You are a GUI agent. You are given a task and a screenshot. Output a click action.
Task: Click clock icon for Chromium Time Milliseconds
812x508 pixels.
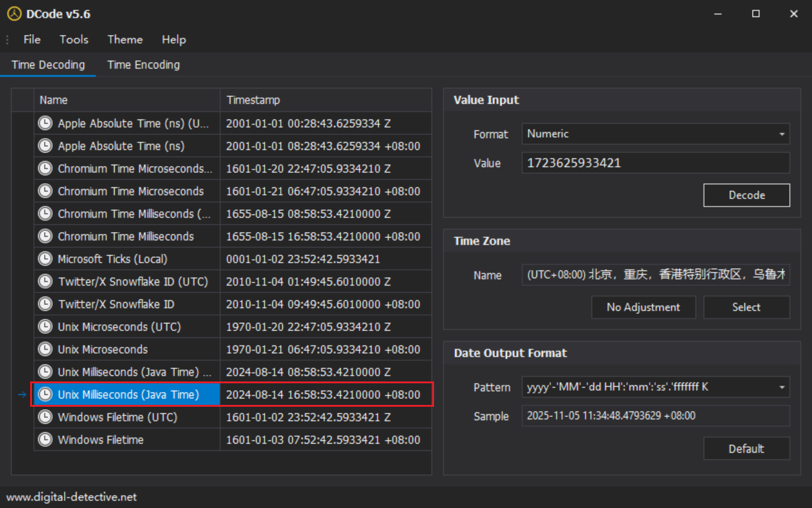(45, 236)
